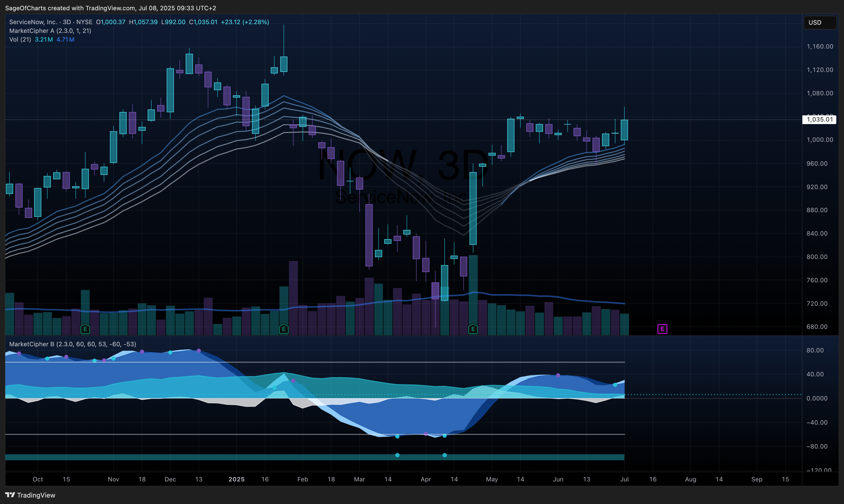Click the Mar label on the time axis
This screenshot has height=504, width=844.
coord(360,479)
